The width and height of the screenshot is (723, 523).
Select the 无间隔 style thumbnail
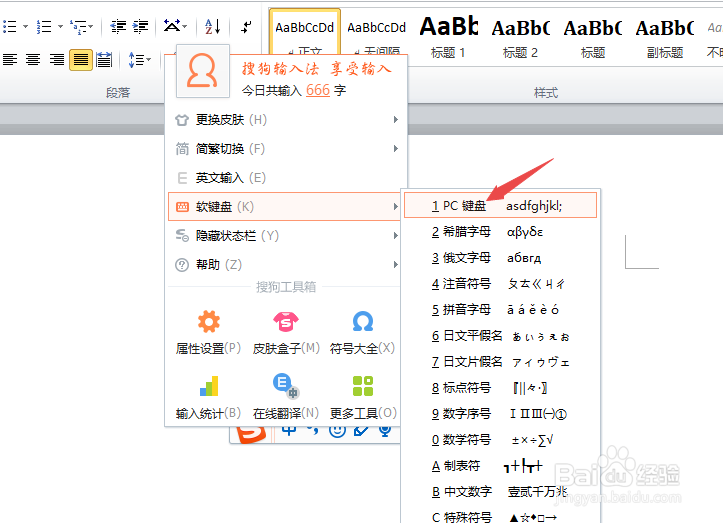(x=377, y=32)
